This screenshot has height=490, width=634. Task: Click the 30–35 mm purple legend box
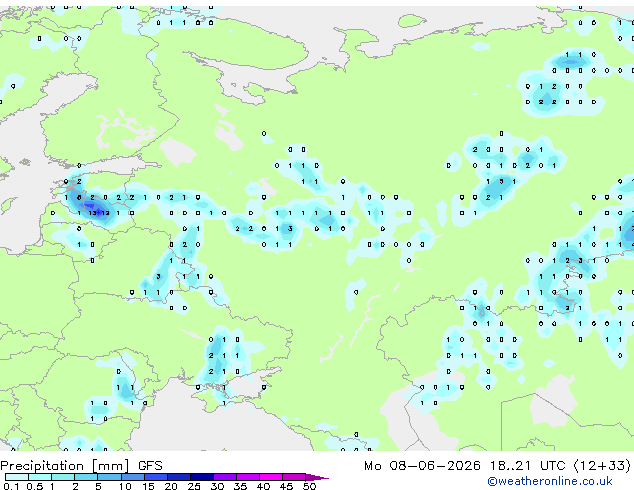tap(225, 477)
